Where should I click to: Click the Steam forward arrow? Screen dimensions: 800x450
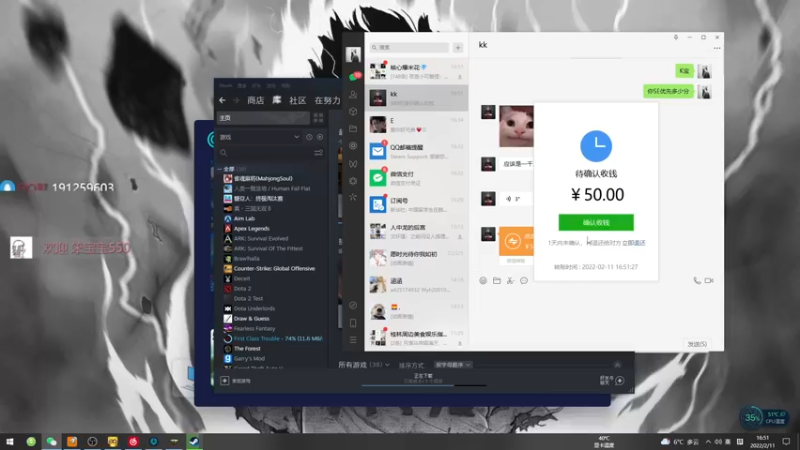tap(236, 101)
